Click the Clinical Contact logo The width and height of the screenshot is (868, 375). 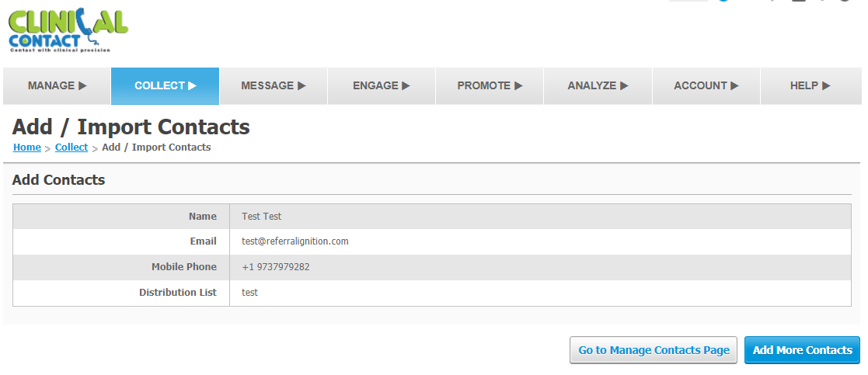coord(68,30)
